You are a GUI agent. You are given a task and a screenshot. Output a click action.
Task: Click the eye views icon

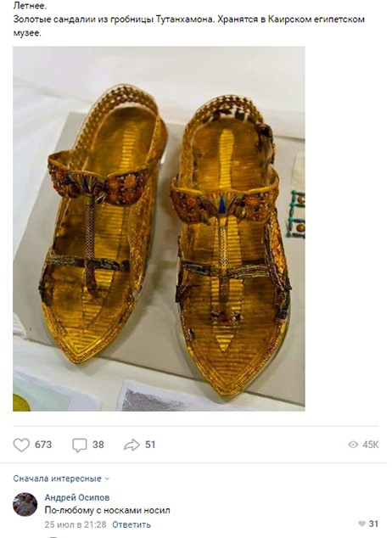pos(353,445)
